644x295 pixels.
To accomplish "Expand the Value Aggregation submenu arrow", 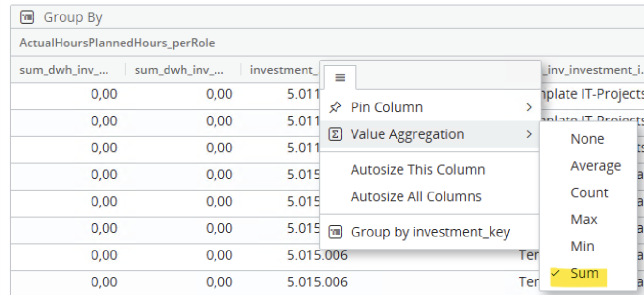I will click(x=529, y=134).
